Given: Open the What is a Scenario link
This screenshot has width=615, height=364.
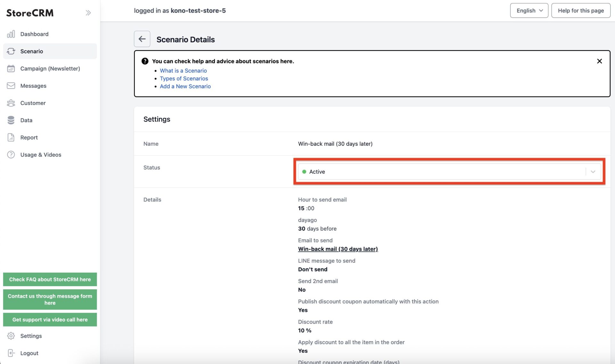Looking at the screenshot, I should (x=183, y=71).
